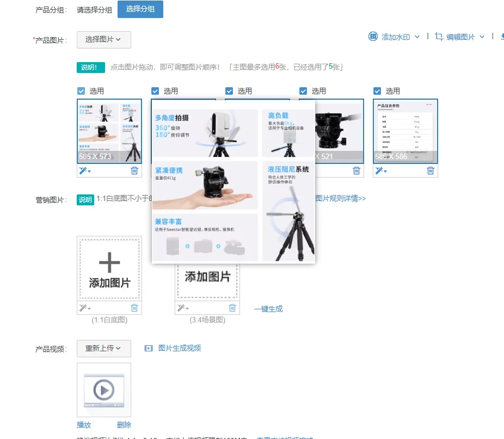Open the 图片规则详情>> link
This screenshot has height=439, width=504.
pos(341,198)
